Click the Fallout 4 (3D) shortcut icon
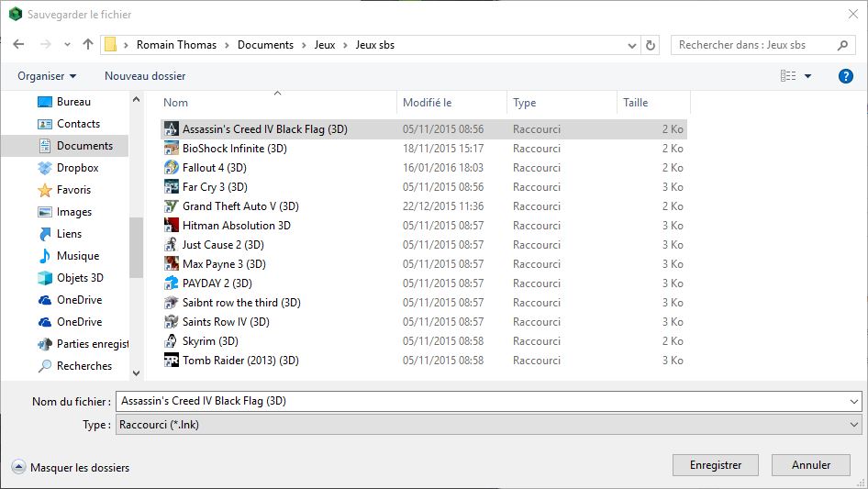The height and width of the screenshot is (489, 868). tap(171, 168)
